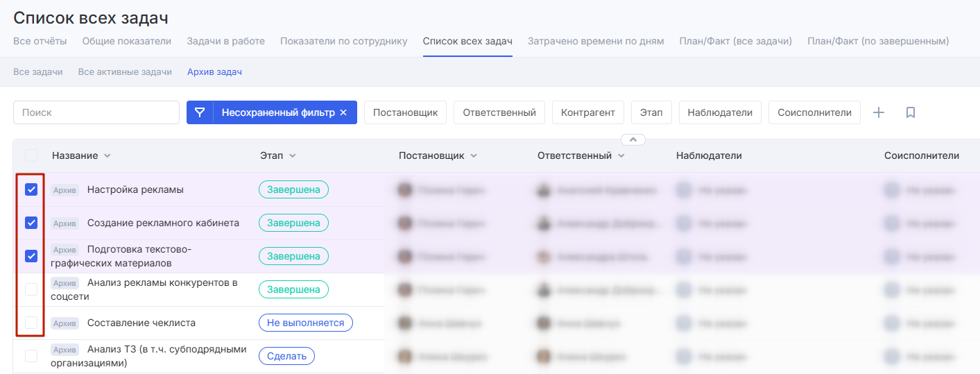Image resolution: width=980 pixels, height=374 pixels.
Task: Open Этап column header dropdown
Action: point(293,156)
